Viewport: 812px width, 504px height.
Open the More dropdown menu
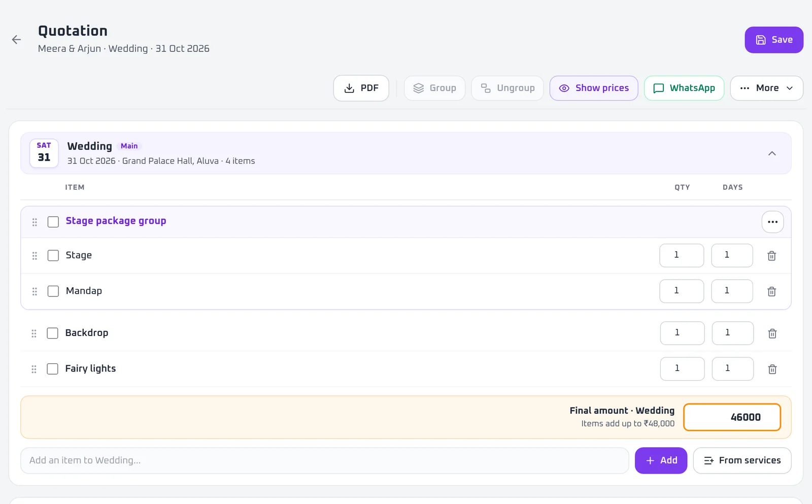tap(766, 88)
